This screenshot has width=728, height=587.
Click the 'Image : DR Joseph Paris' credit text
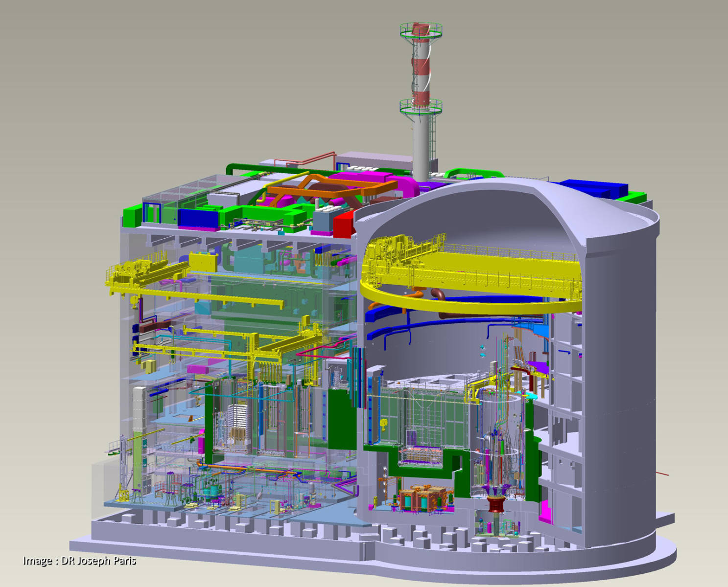tap(79, 561)
